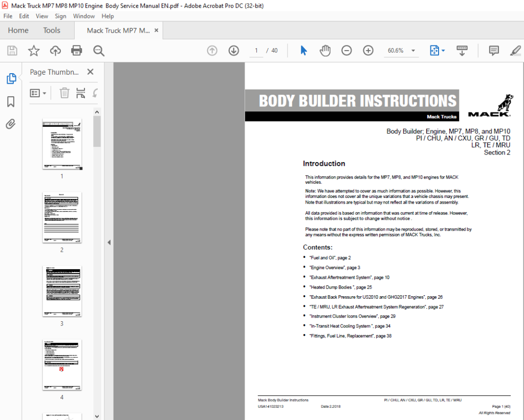Image resolution: width=524 pixels, height=420 pixels.
Task: Follow "Exhaust Back Pressure" page 26 link
Action: (x=376, y=297)
